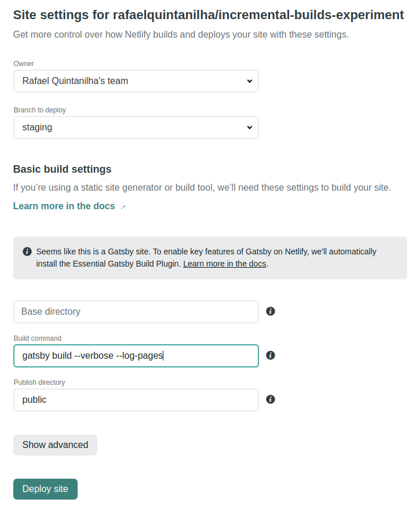Click the "Build command" label text
Image resolution: width=420 pixels, height=510 pixels.
[x=38, y=338]
